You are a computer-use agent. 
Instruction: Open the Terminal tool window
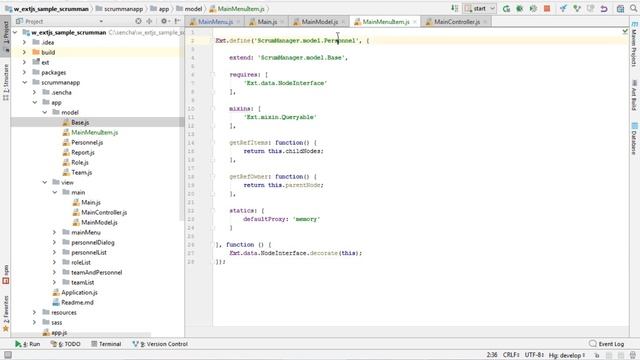pos(106,344)
